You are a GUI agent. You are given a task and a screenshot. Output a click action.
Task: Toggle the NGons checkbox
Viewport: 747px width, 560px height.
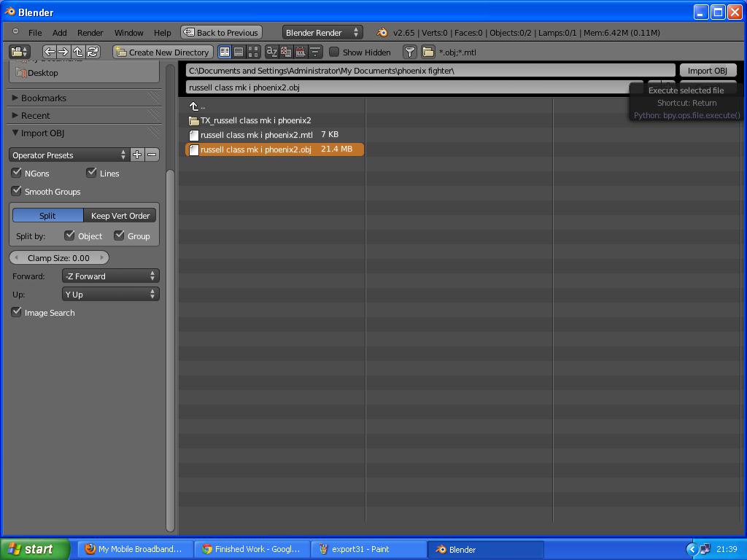[17, 172]
